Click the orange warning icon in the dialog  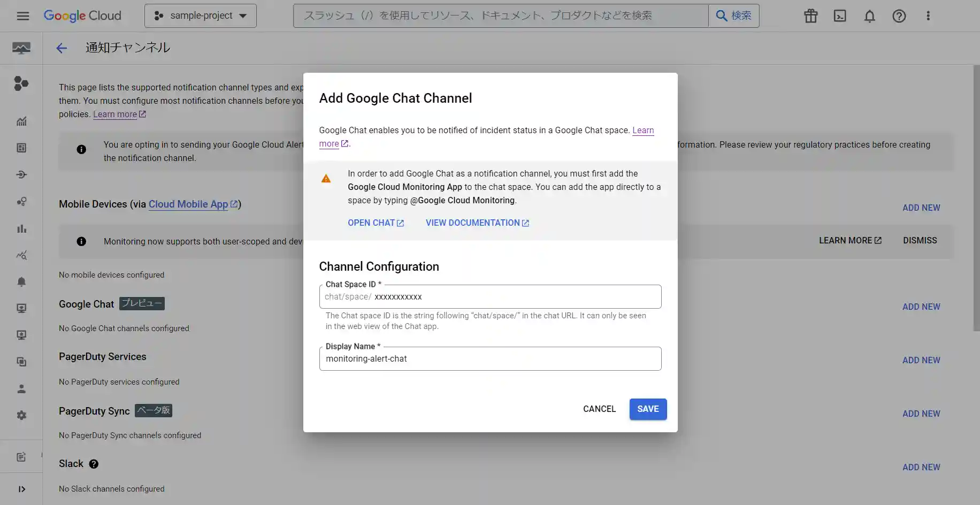click(326, 179)
